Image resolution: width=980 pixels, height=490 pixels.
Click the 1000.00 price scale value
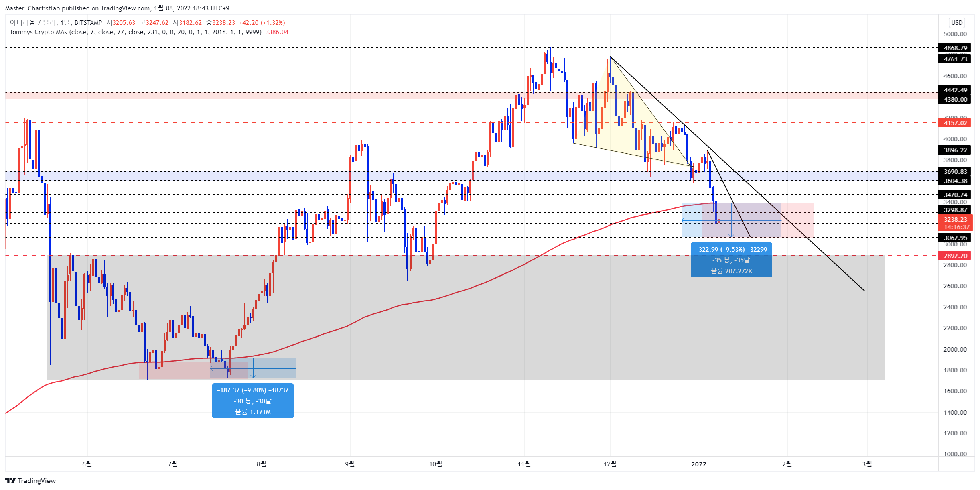pyautogui.click(x=955, y=454)
